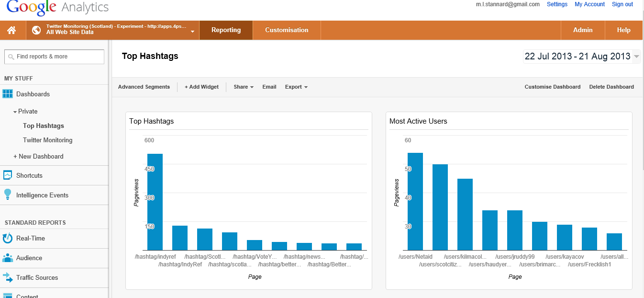Click the /hashtag/indyref bar in chart
644x298 pixels.
(155, 202)
